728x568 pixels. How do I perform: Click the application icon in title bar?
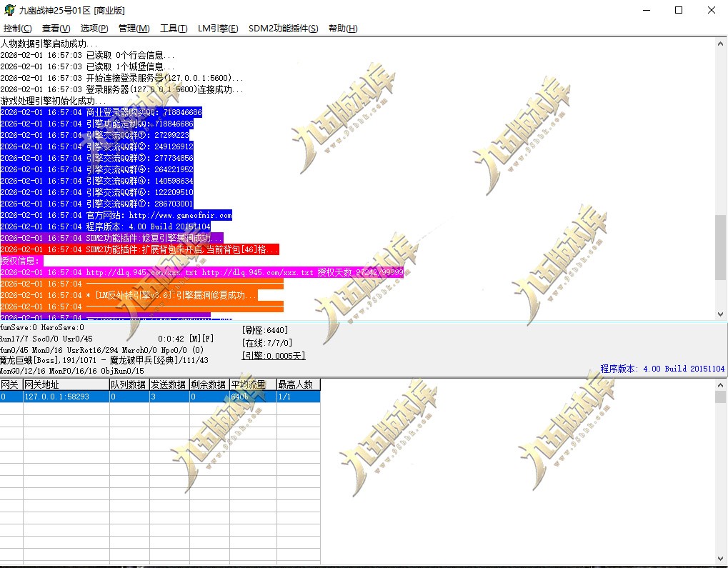tap(9, 10)
